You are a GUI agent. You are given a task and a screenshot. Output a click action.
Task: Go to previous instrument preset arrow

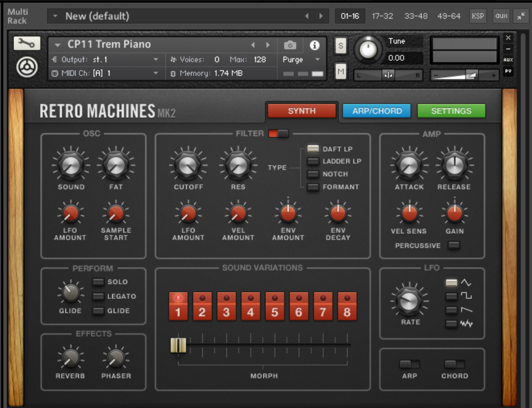(253, 45)
